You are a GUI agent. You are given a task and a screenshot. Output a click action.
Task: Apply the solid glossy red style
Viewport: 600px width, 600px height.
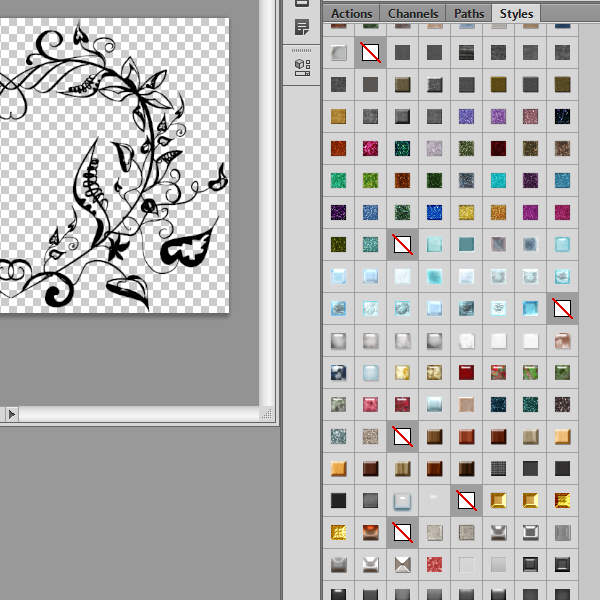pos(466,372)
